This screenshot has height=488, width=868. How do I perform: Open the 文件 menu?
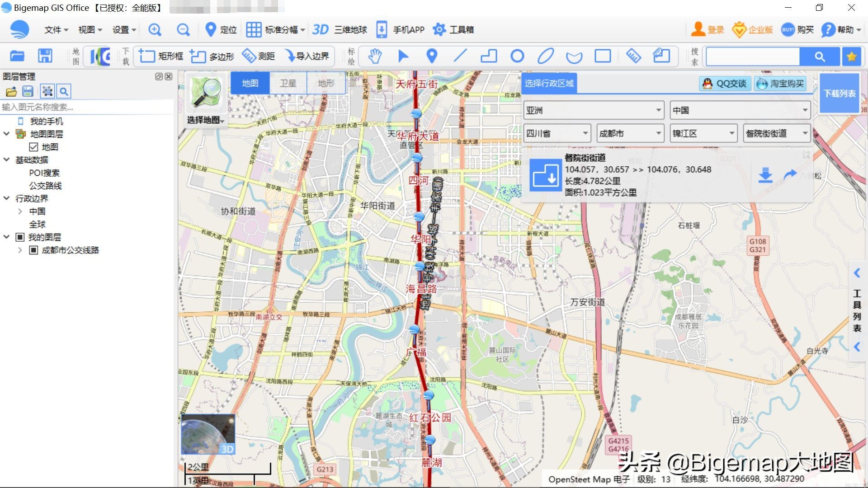tap(53, 29)
